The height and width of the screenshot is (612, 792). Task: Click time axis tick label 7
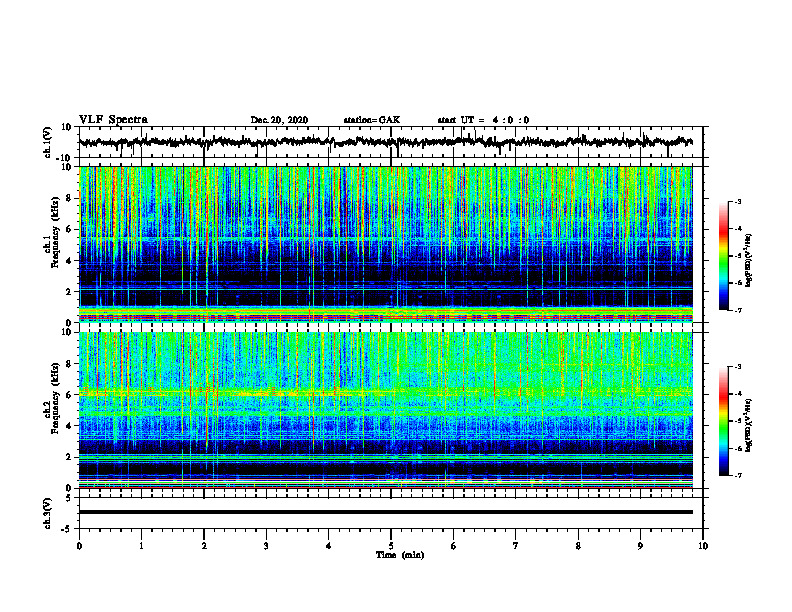pos(516,546)
